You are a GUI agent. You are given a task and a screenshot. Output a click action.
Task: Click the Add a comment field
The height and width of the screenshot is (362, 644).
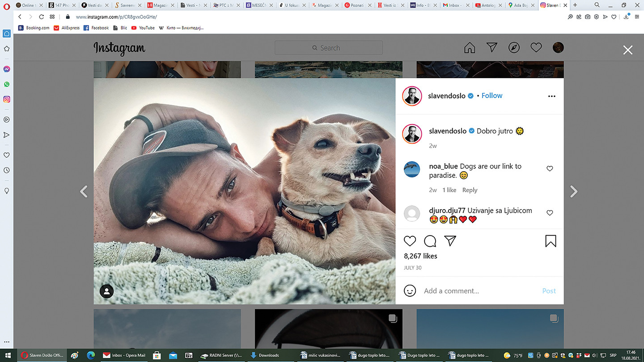[x=479, y=290]
